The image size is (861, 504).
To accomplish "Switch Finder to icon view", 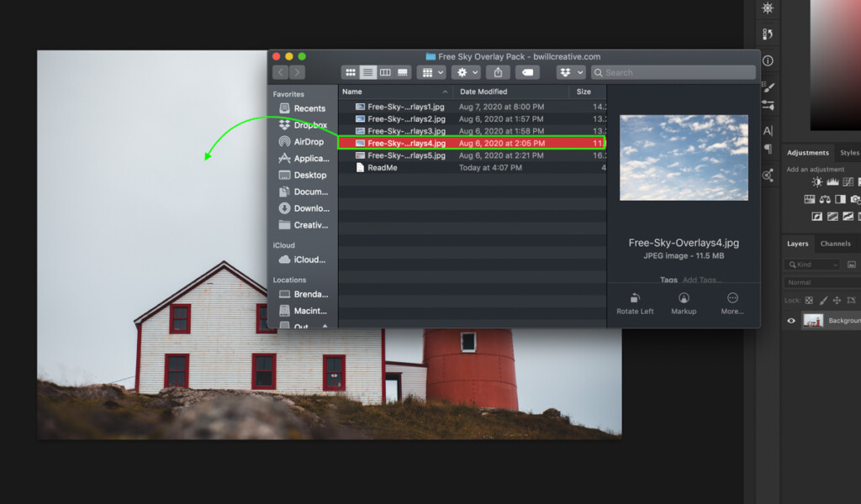I will 350,73.
